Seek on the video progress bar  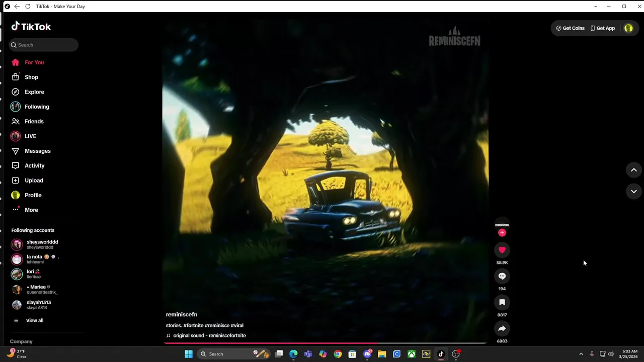tap(325, 343)
